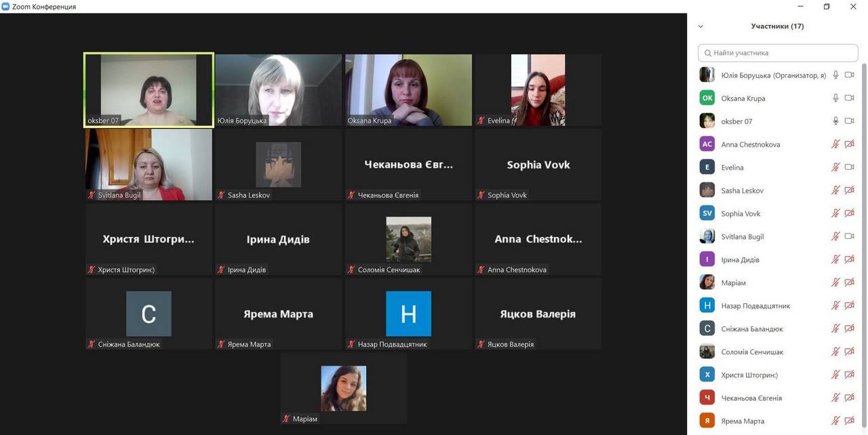
Task: Toggle microphone for Юлія Боруцька in participant list
Action: click(836, 75)
